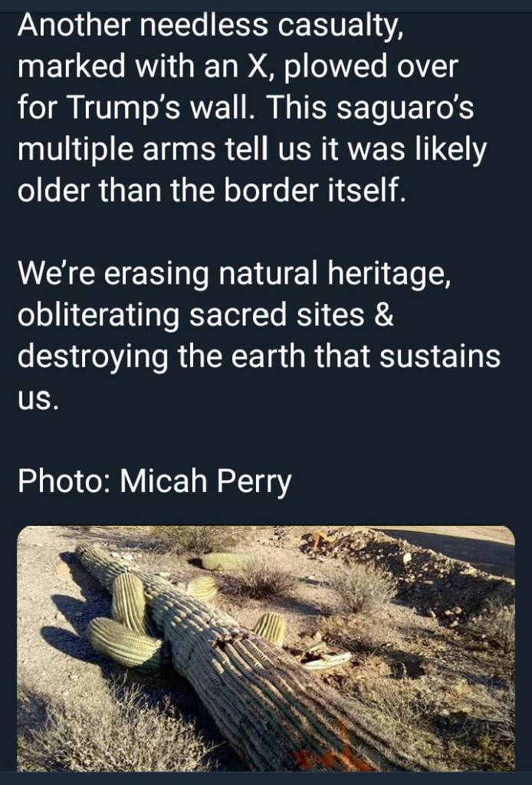Click the dry shrub in the photo's bottom left
Screen dimensions: 532x785
[x=77, y=728]
